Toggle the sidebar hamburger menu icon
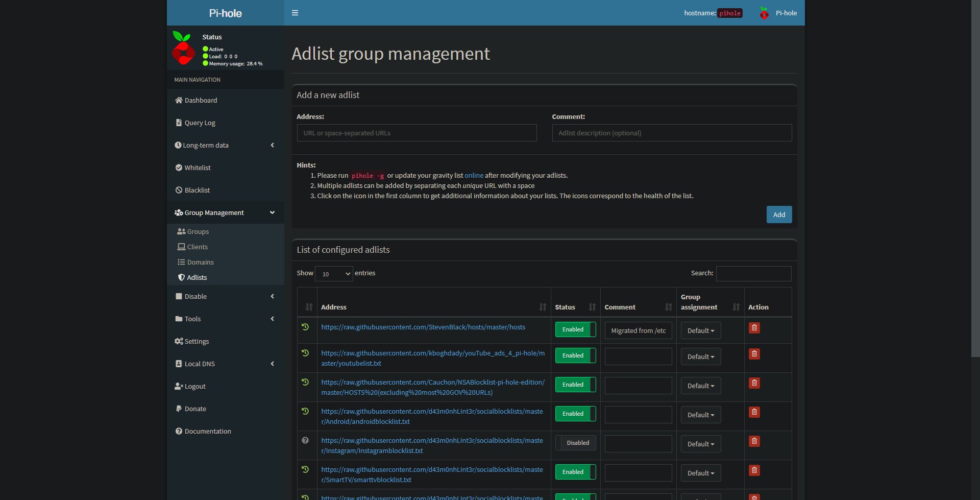This screenshot has height=500, width=980. pos(295,13)
